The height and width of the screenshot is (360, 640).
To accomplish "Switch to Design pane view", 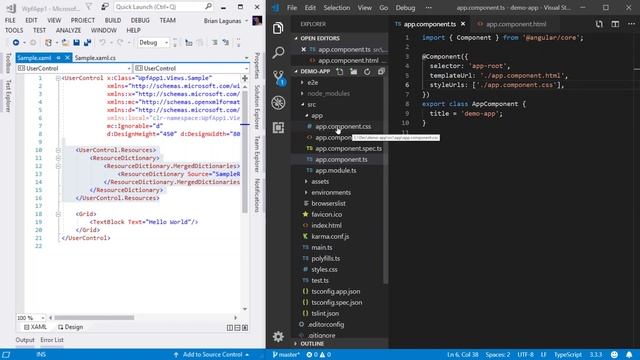I will [70, 327].
